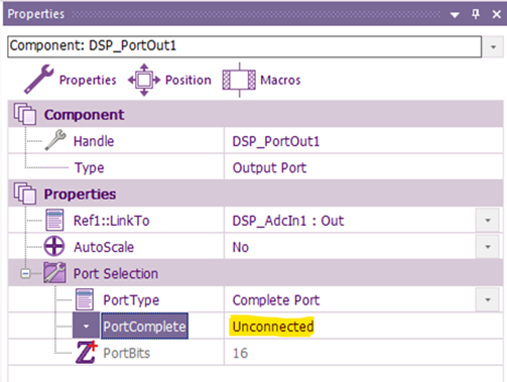Select the AutoScale property label

point(104,247)
